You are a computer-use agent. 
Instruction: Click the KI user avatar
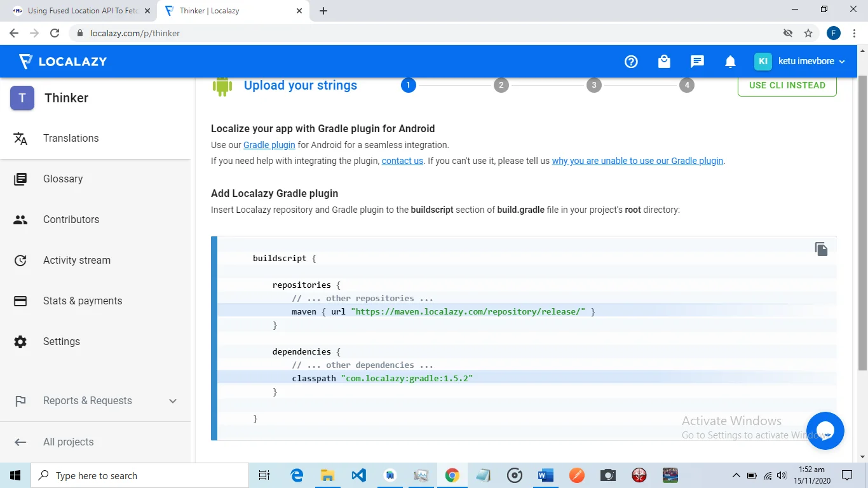(x=763, y=62)
